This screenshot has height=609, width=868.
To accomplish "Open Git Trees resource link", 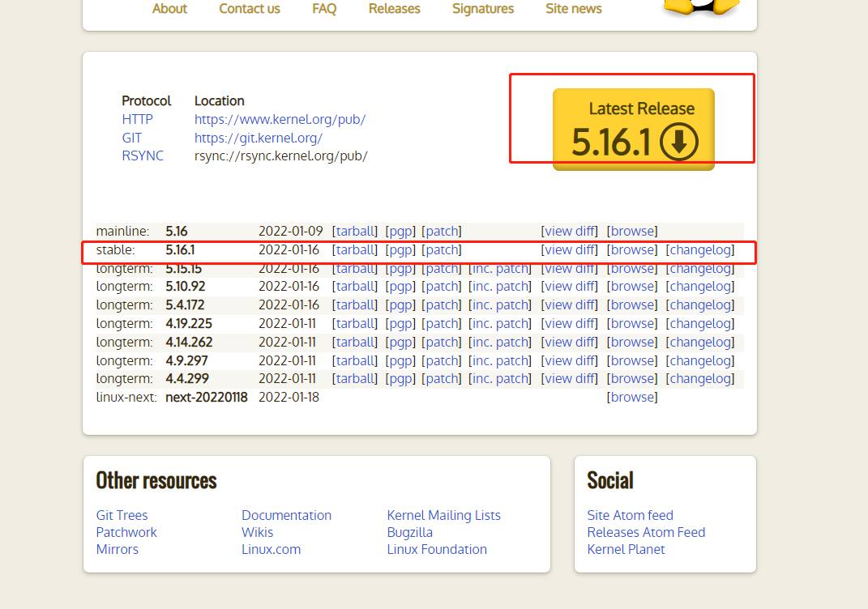I will pyautogui.click(x=122, y=515).
